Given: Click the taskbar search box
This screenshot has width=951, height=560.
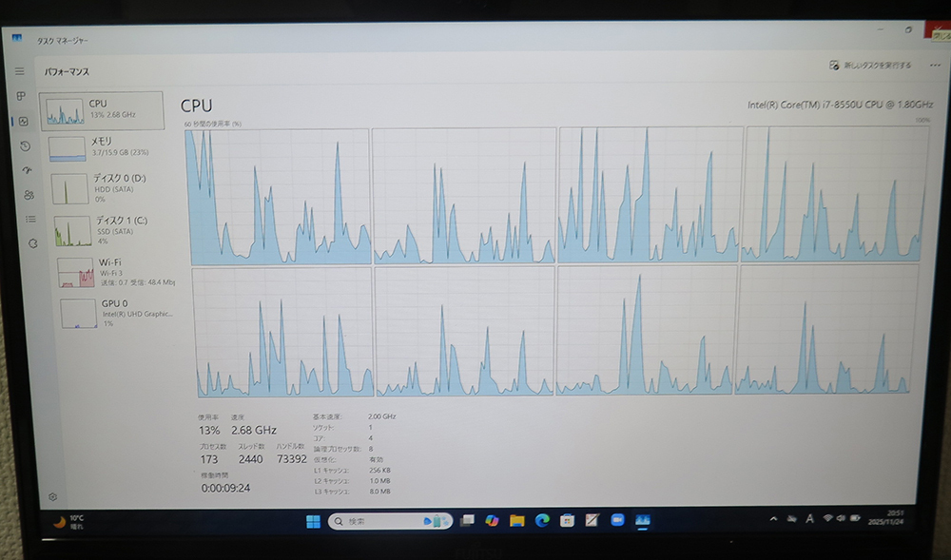Looking at the screenshot, I should click(x=391, y=521).
